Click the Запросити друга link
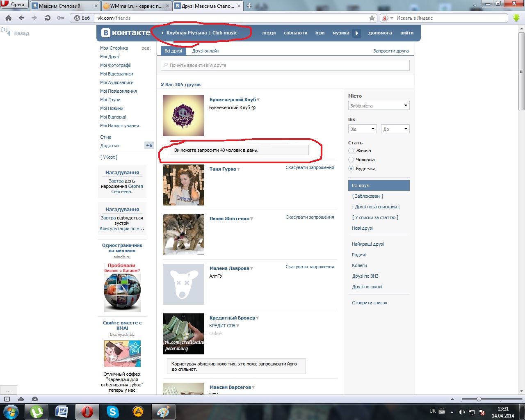 391,51
